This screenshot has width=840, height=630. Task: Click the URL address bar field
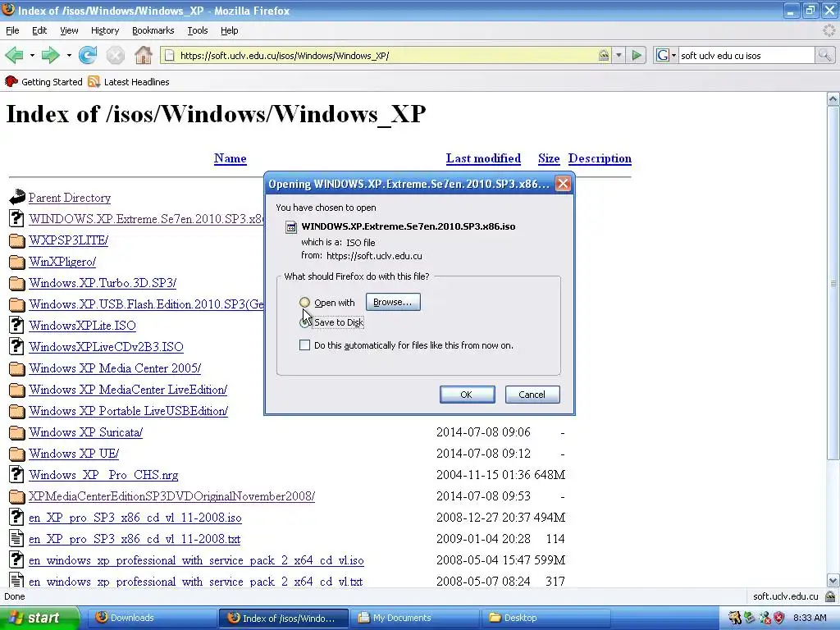click(x=387, y=55)
